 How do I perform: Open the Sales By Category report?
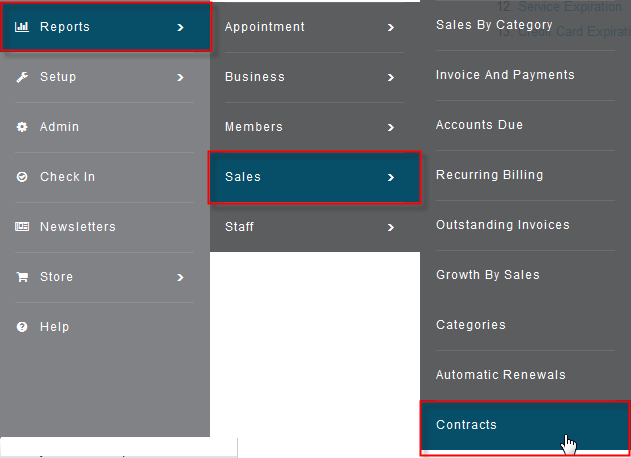(494, 25)
